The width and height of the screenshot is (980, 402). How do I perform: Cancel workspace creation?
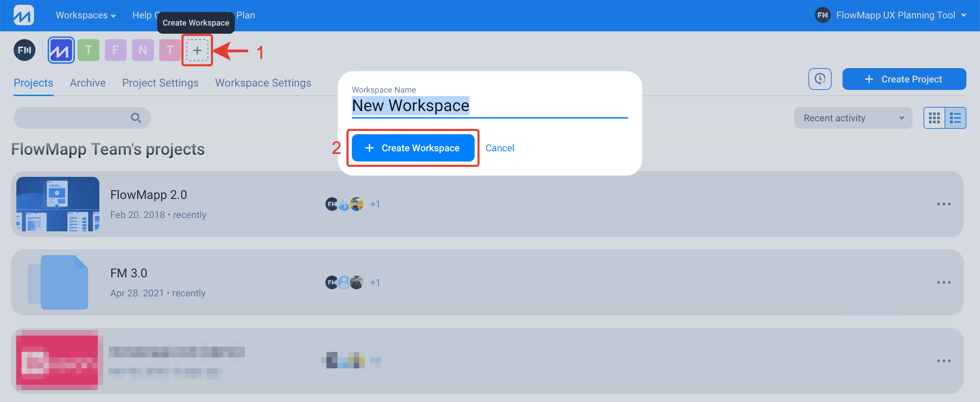[x=500, y=148]
